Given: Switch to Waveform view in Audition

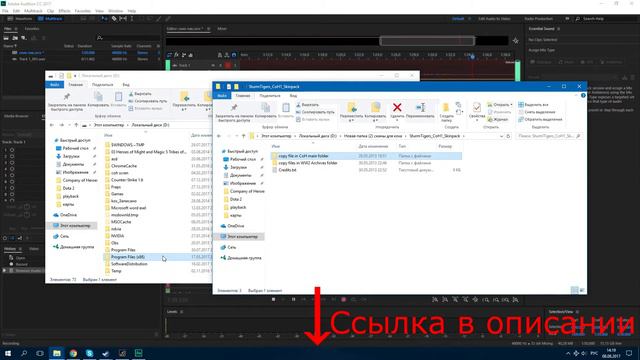Looking at the screenshot, I should pos(20,19).
